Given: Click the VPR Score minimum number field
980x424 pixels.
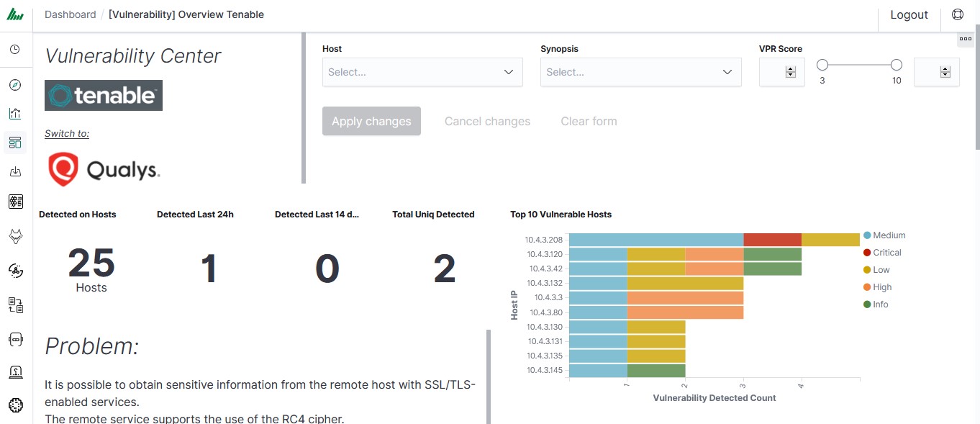Looking at the screenshot, I should [781, 72].
